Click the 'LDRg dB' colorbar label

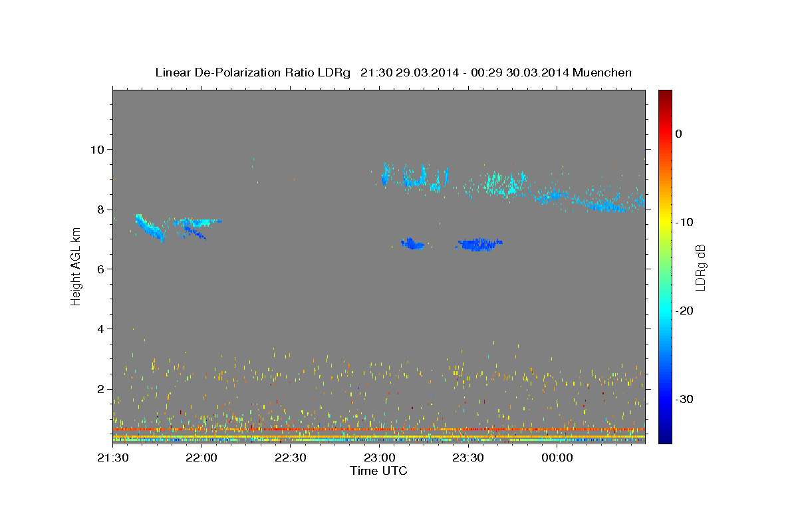(x=700, y=267)
